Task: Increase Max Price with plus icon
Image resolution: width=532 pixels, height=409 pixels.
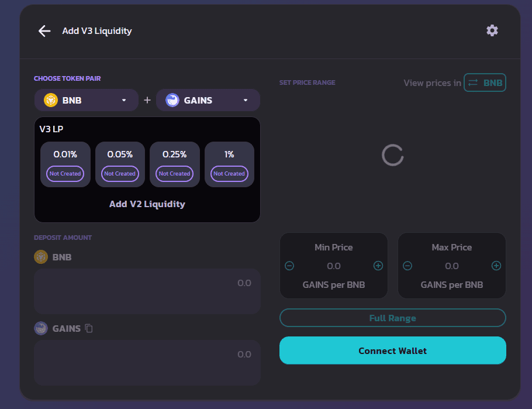Action: (x=496, y=266)
